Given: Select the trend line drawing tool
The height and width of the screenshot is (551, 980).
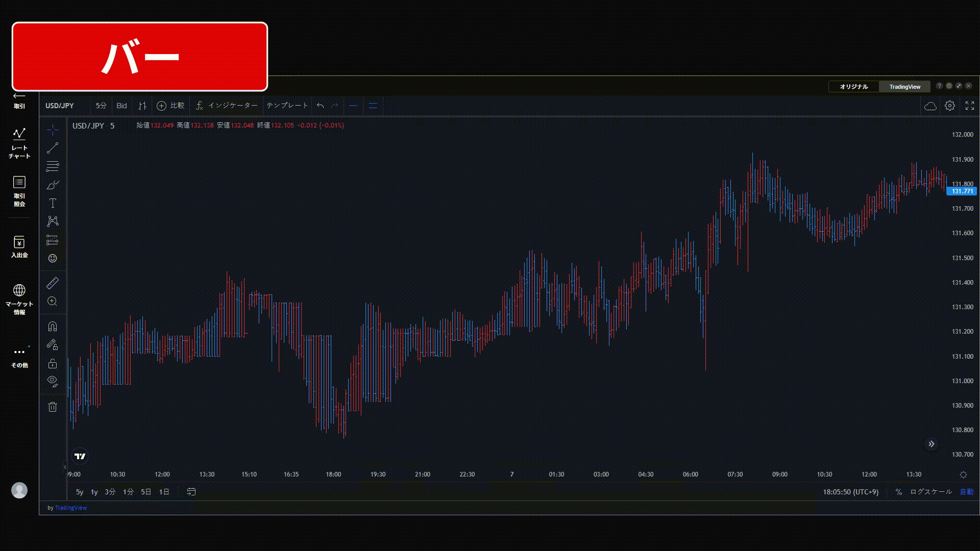Looking at the screenshot, I should point(53,148).
